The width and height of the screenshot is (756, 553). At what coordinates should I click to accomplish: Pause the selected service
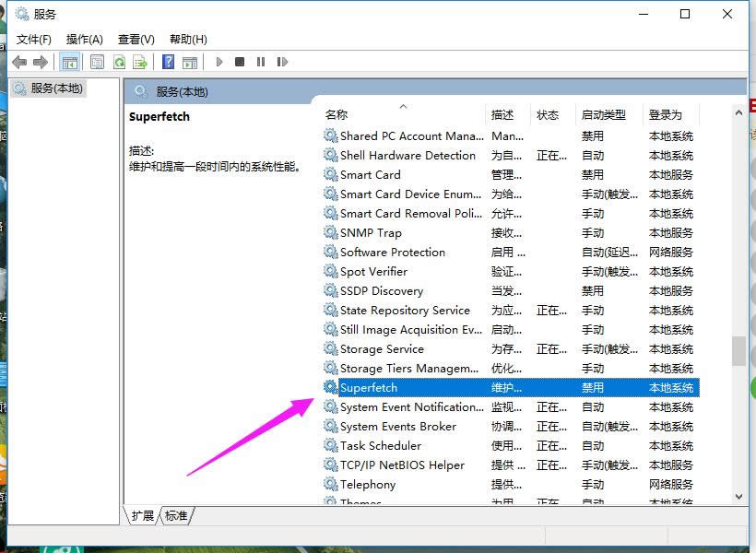(x=261, y=61)
